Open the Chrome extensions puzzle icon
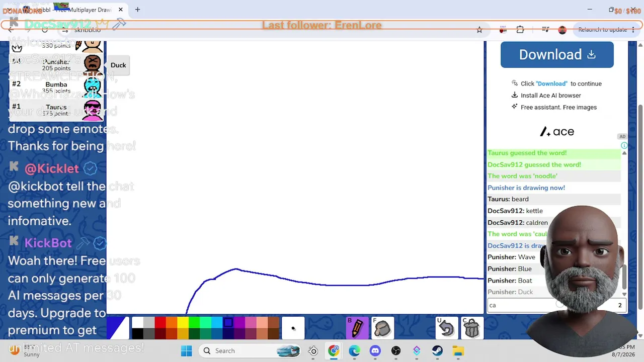The width and height of the screenshot is (644, 362). click(520, 30)
